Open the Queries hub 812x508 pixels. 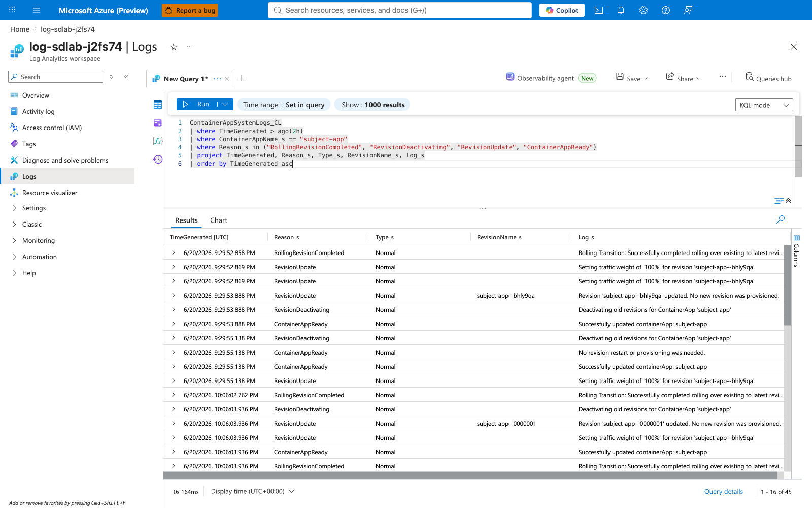768,78
